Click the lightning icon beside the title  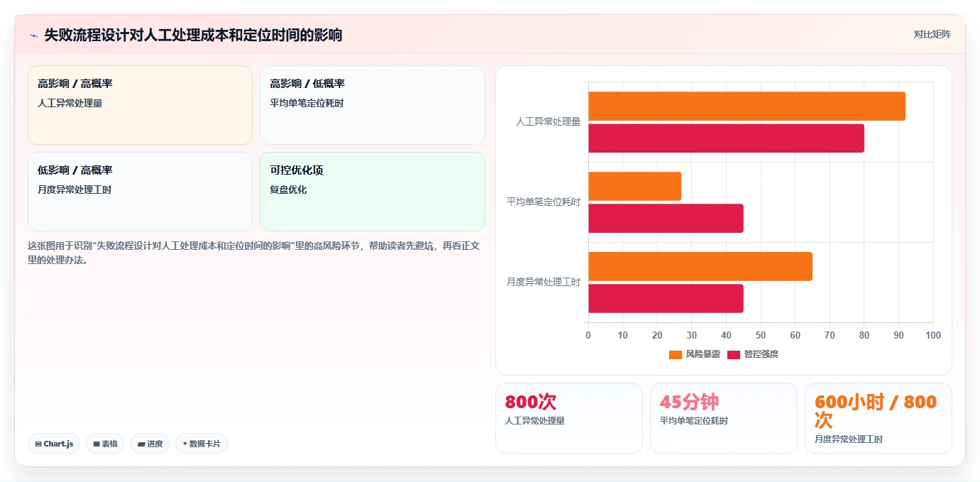click(33, 35)
